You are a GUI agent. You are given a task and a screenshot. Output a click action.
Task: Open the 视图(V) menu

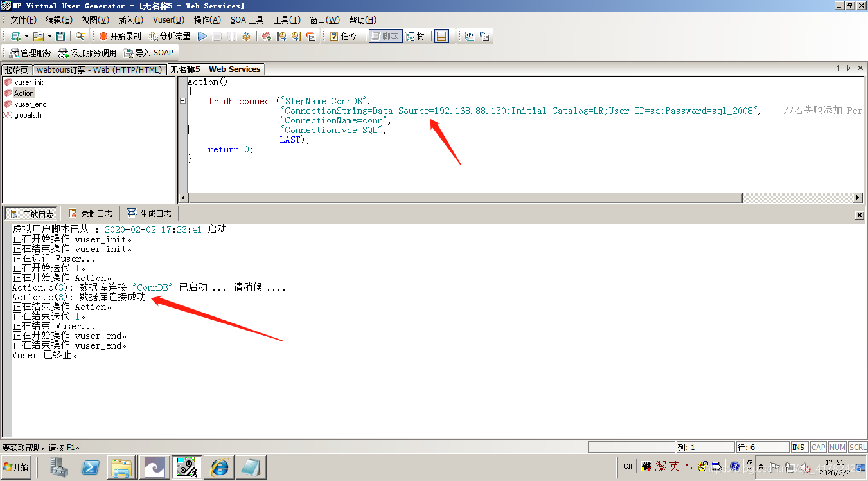click(x=95, y=20)
